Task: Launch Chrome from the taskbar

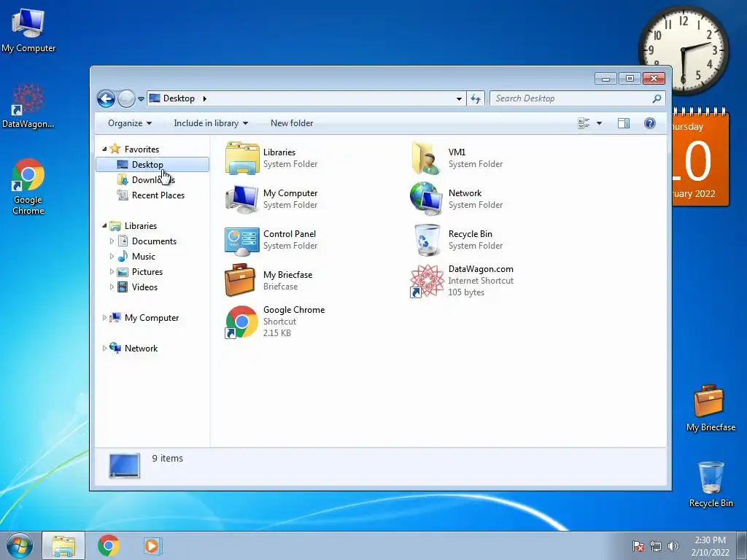Action: [x=109, y=545]
